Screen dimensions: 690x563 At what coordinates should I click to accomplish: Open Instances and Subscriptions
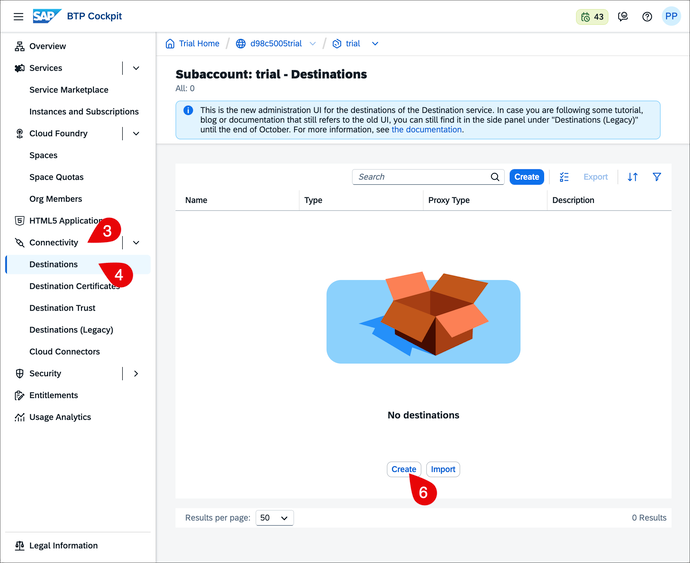click(x=84, y=111)
